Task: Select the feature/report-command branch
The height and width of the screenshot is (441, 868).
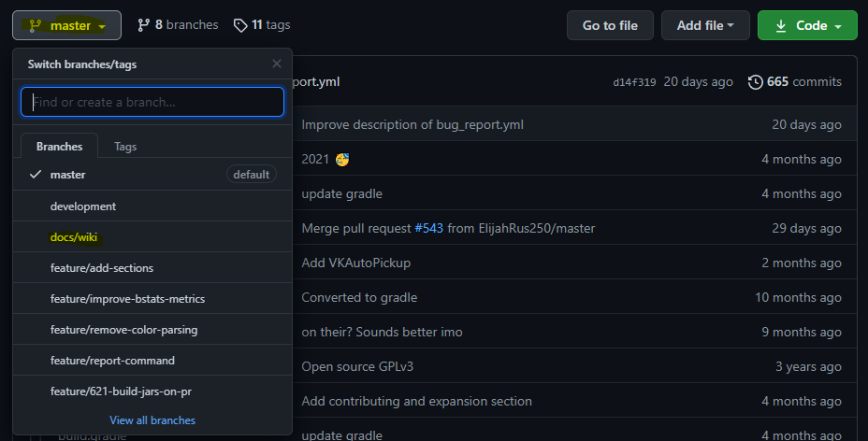Action: tap(152, 361)
